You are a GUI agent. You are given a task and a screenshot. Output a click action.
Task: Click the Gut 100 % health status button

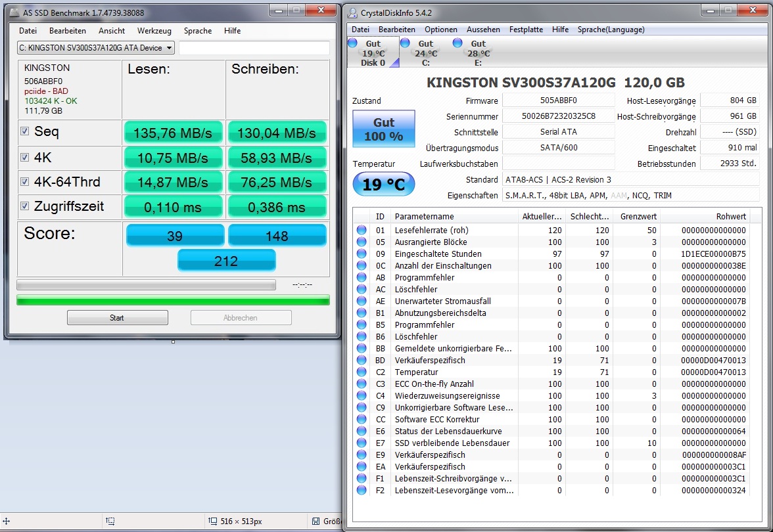[x=384, y=129]
